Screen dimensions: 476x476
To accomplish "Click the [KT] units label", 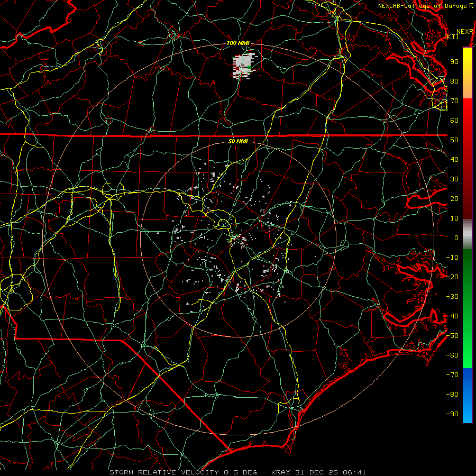I will pyautogui.click(x=452, y=36).
